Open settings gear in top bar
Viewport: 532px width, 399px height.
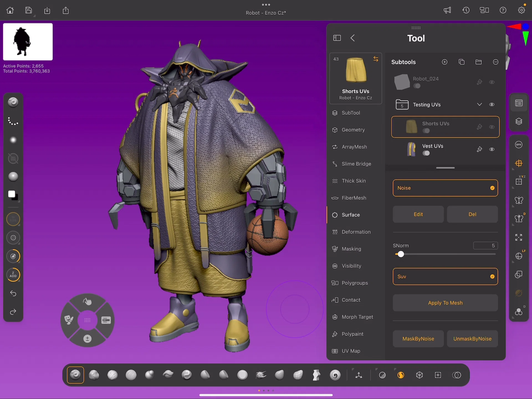(x=521, y=11)
